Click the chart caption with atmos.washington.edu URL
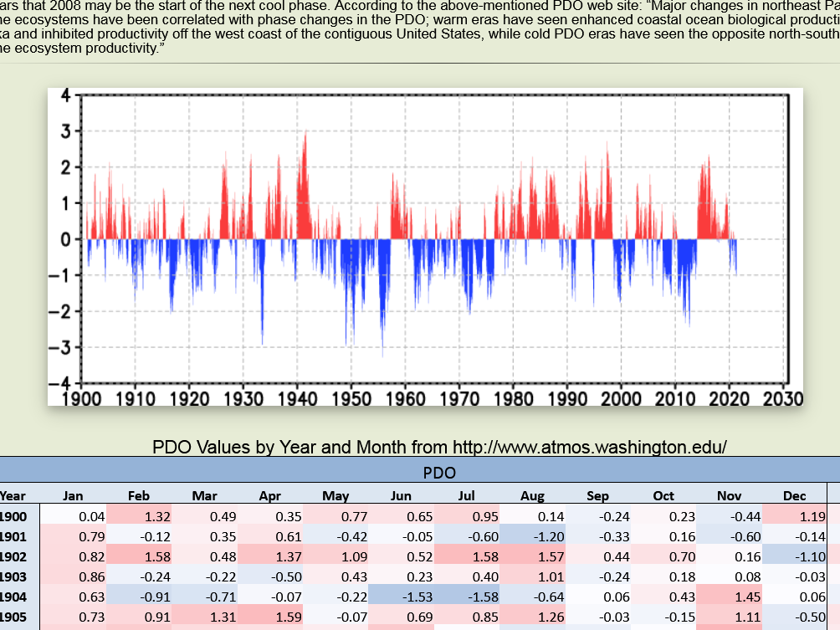Image resolution: width=840 pixels, height=630 pixels. click(x=439, y=447)
